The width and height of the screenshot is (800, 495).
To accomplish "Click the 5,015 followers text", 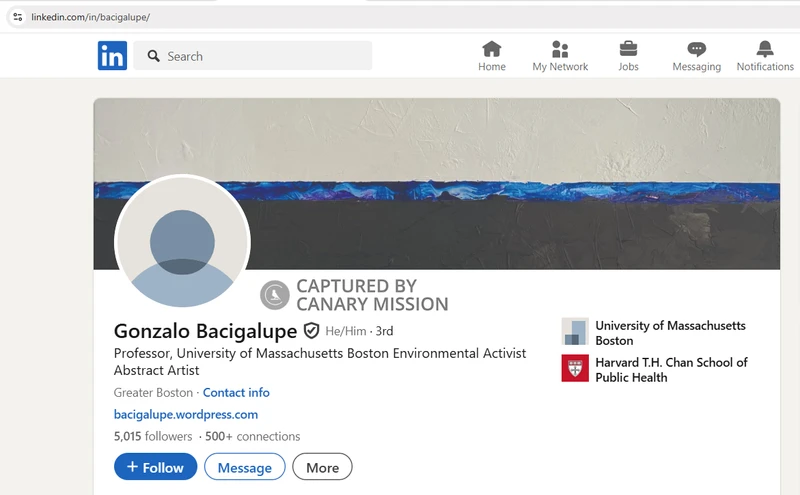I will (x=153, y=436).
